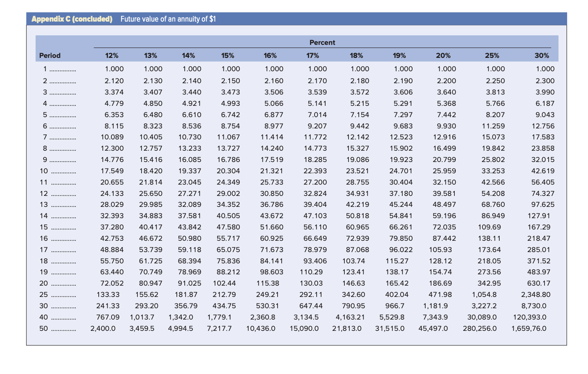The image size is (588, 374).
Task: Select the 15% column header
Action: (226, 55)
